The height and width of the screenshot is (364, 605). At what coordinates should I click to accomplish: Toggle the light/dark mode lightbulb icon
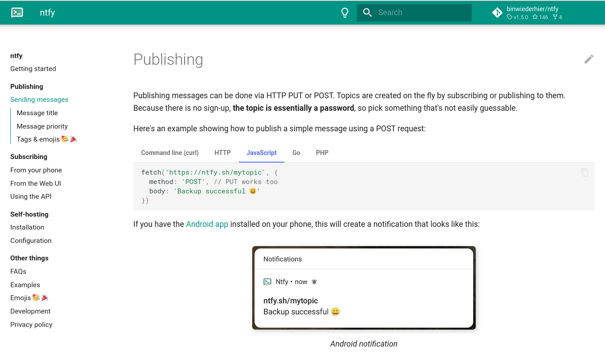[345, 13]
